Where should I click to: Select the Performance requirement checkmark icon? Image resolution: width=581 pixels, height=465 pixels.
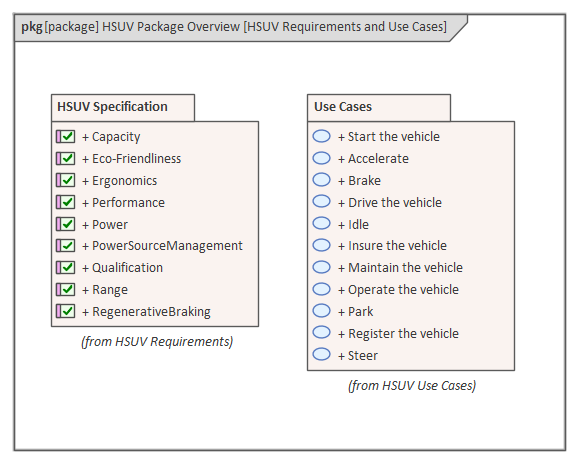point(66,202)
